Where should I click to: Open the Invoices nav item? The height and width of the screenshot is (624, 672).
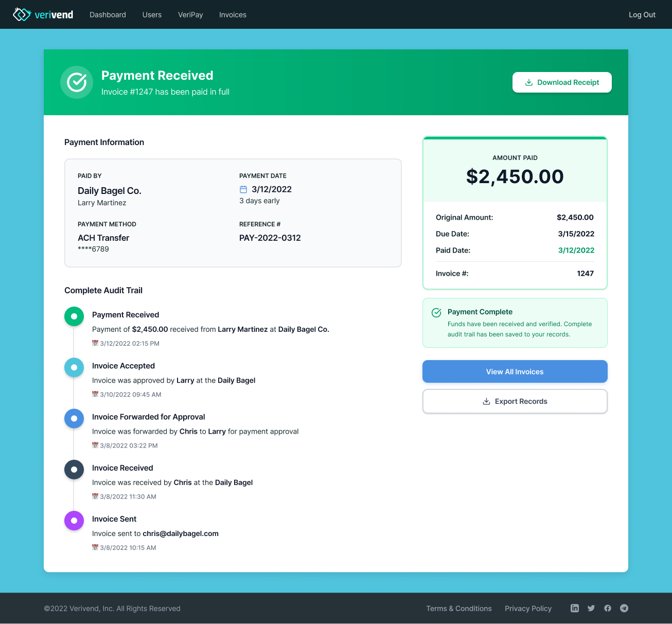[x=233, y=14]
